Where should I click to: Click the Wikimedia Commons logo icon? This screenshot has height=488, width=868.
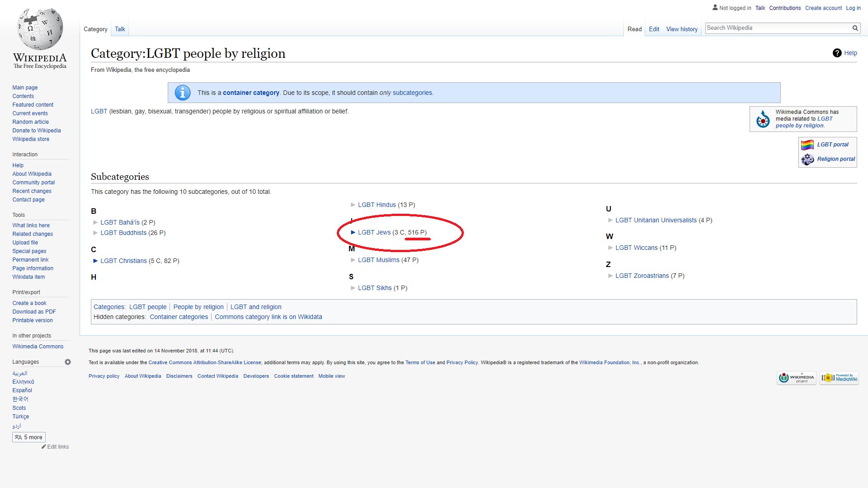[x=763, y=119]
